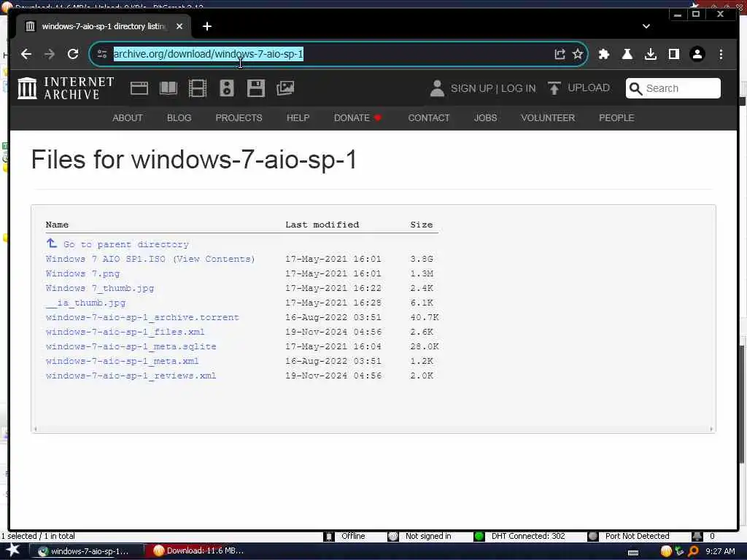Screen dimensions: 747x560
Task: Open Images icon
Action: coord(285,88)
